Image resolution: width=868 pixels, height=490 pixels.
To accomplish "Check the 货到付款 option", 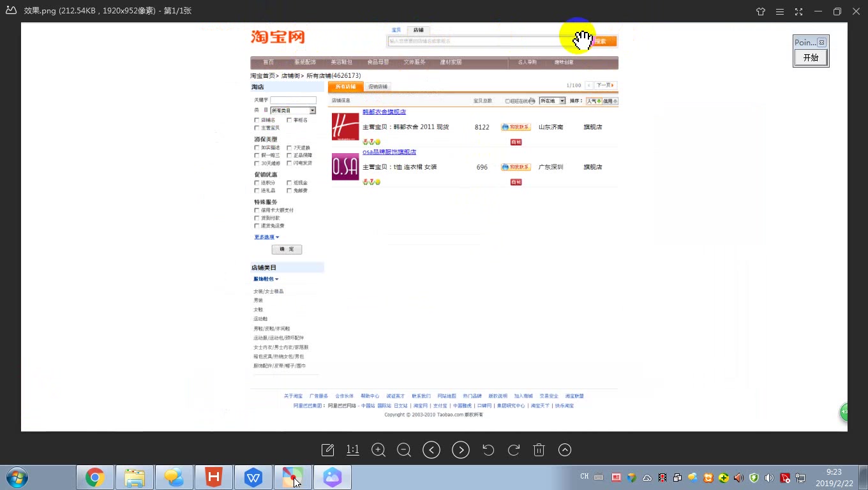I will pyautogui.click(x=257, y=218).
